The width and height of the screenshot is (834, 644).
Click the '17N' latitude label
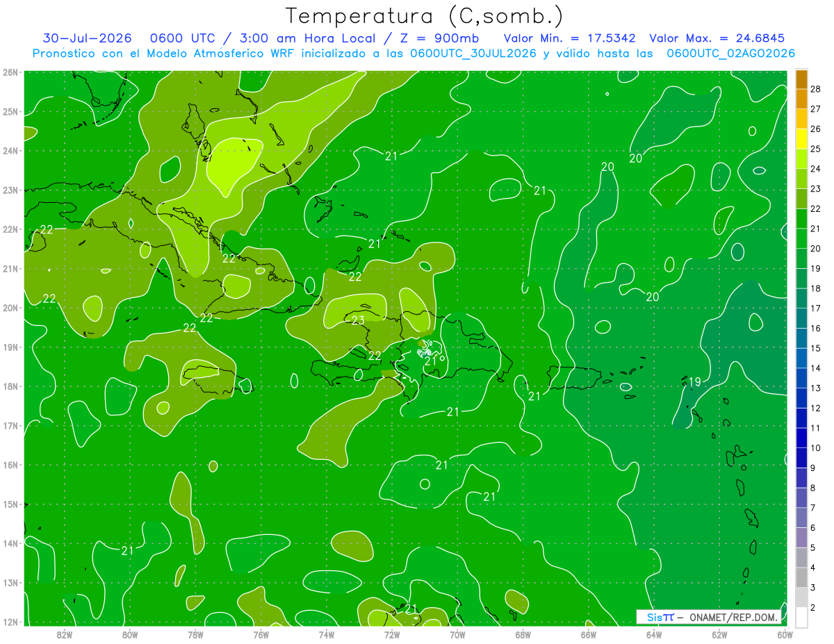10,426
